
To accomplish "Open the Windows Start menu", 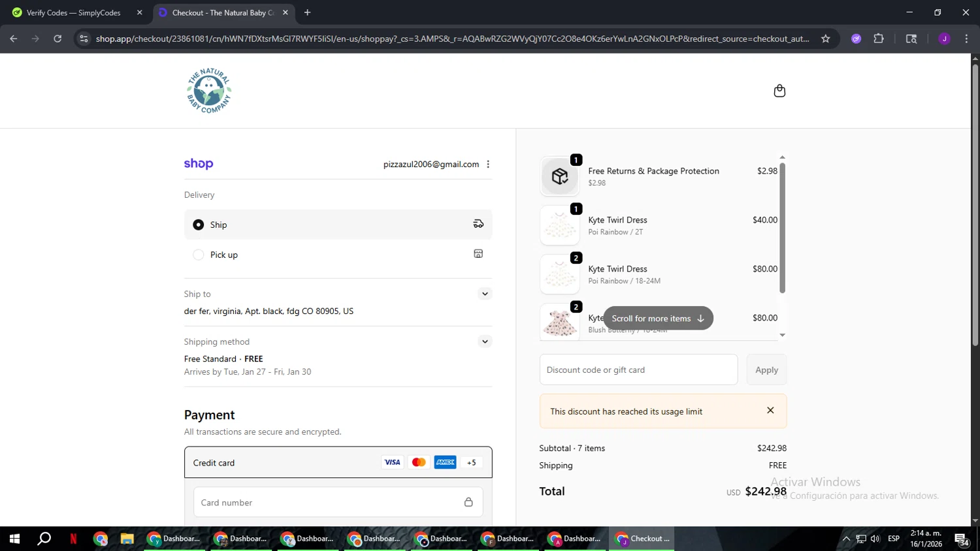I will click(x=14, y=539).
